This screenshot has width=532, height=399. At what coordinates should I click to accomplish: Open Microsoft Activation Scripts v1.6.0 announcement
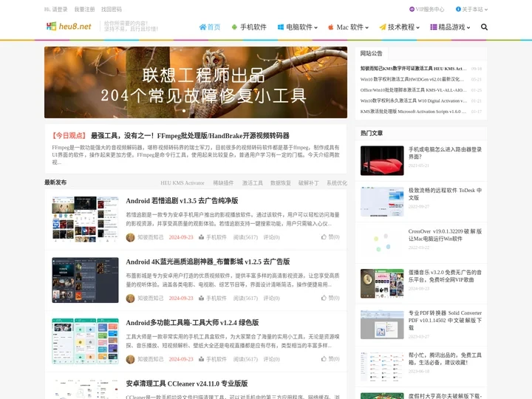[x=413, y=112]
